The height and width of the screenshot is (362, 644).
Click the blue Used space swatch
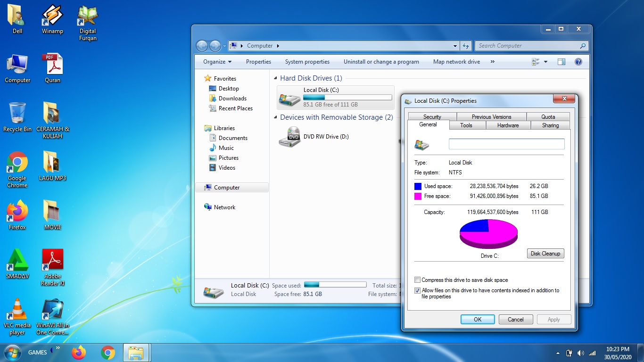click(x=418, y=186)
